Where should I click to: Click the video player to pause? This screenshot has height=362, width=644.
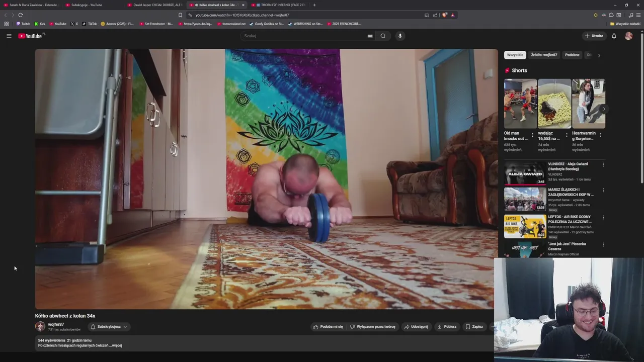click(266, 179)
